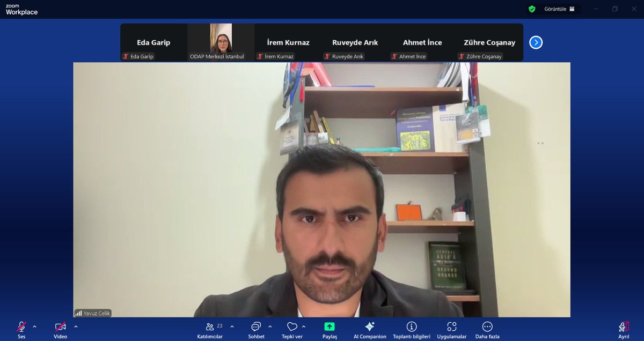This screenshot has height=341, width=644.
Task: Leave meeting with the Ayrıl button
Action: click(x=624, y=330)
